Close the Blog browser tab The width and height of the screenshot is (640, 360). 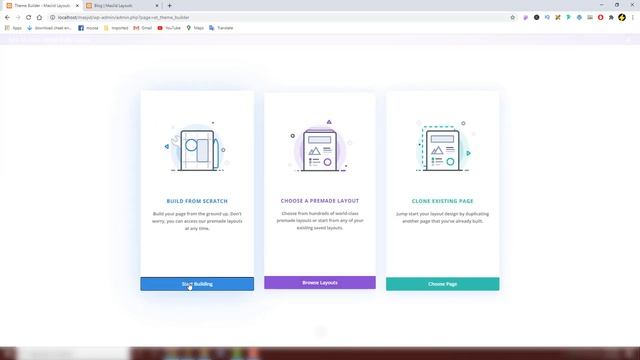pyautogui.click(x=157, y=6)
